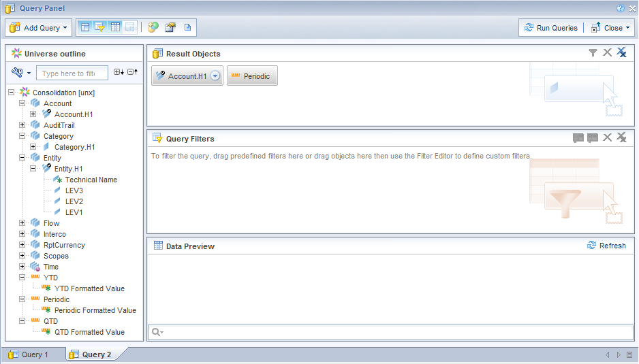The width and height of the screenshot is (639, 364).
Task: Click the Run Queries button
Action: (550, 28)
